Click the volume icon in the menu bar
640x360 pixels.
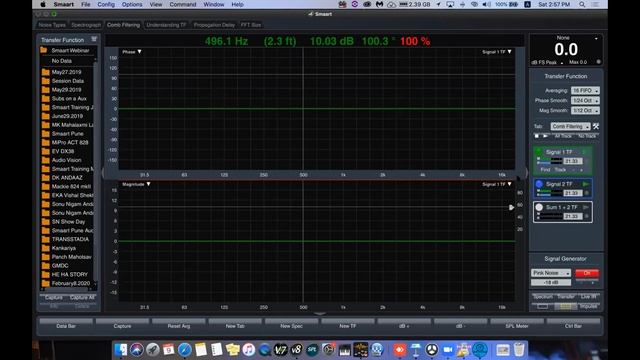pyautogui.click(x=487, y=4)
